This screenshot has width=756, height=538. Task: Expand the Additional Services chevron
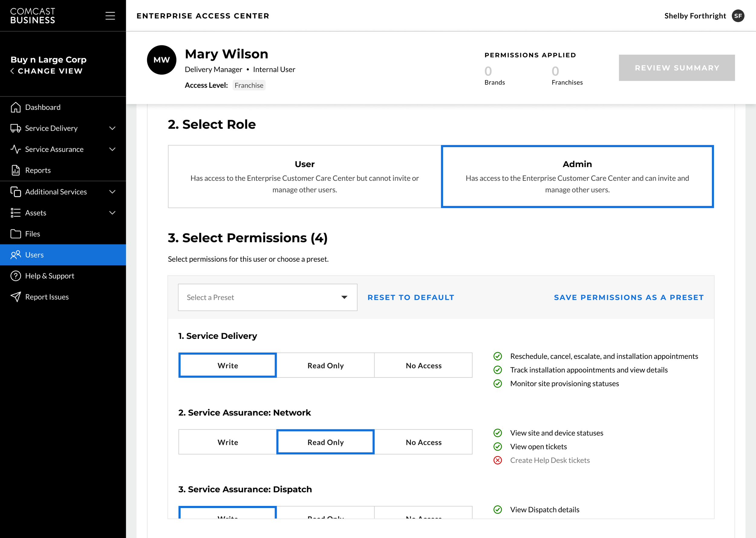pos(112,192)
